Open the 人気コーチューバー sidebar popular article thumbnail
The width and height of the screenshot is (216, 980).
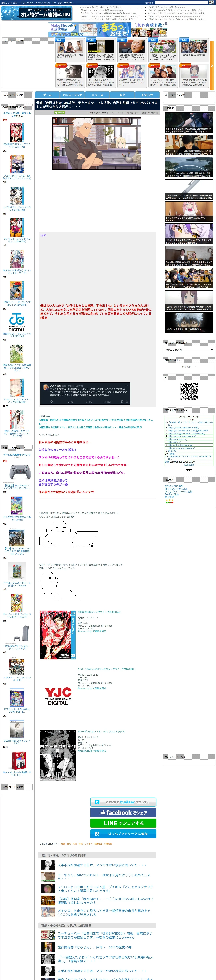click(189, 145)
